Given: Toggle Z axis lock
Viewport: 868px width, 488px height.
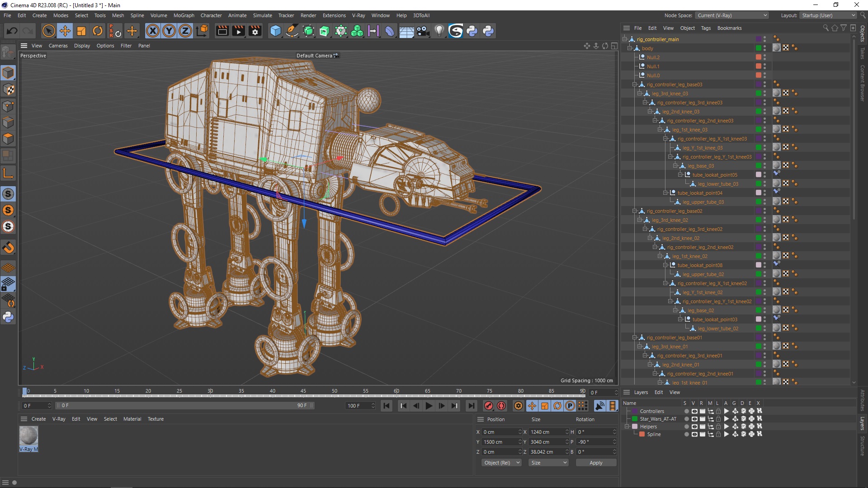Looking at the screenshot, I should (x=185, y=31).
